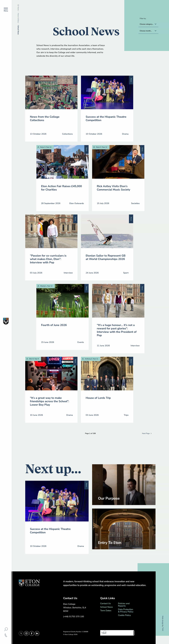Click Web design by TWK credit
Screen dimensions: 169x644
(163, 623)
